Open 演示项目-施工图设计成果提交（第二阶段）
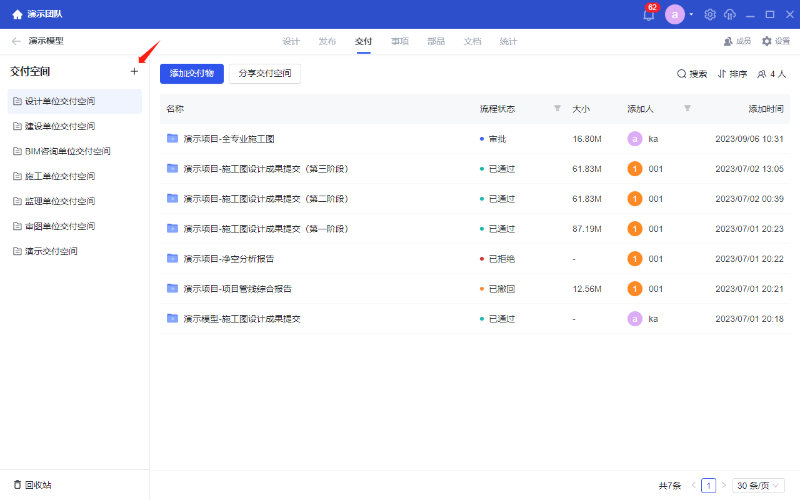The image size is (800, 500). (x=266, y=199)
